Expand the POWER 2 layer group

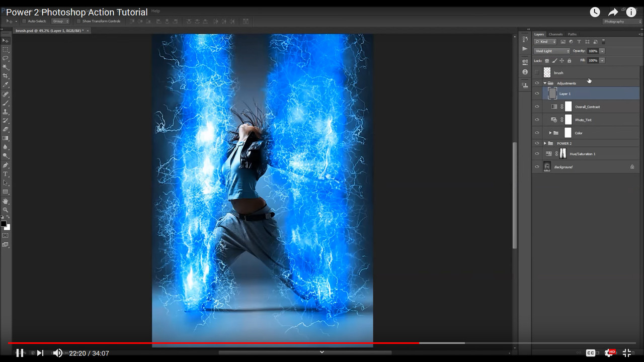[545, 143]
